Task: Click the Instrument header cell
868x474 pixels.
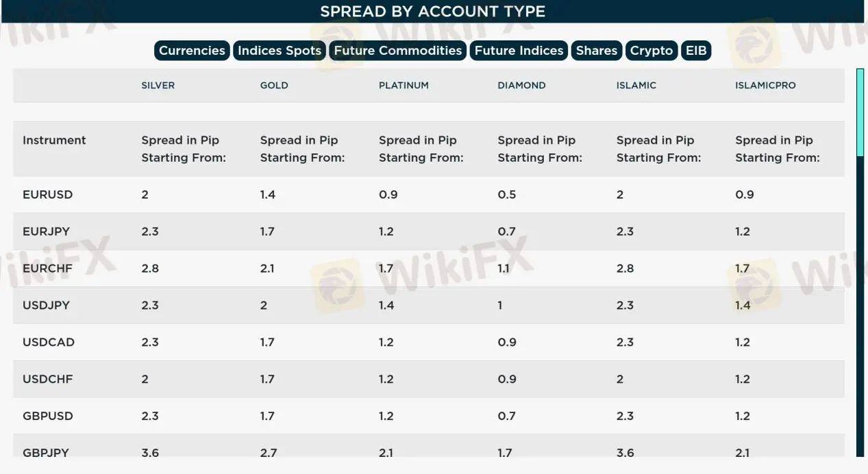Action: point(54,140)
